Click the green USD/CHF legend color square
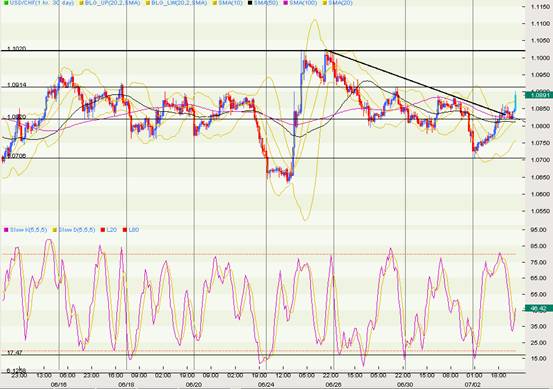 (5, 3)
